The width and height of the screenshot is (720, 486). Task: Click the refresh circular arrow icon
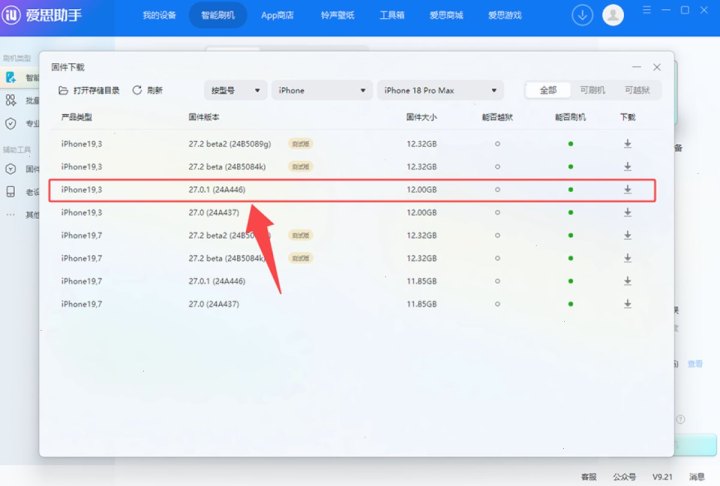click(x=137, y=90)
